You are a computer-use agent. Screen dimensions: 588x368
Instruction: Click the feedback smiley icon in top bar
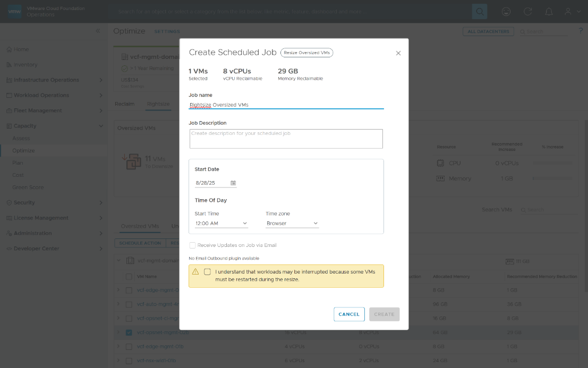pyautogui.click(x=506, y=11)
